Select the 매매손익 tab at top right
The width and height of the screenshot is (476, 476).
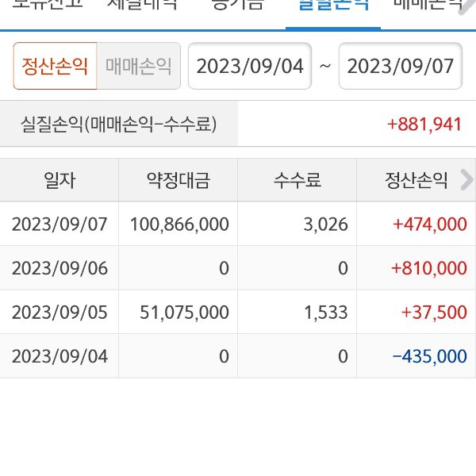coord(428,6)
